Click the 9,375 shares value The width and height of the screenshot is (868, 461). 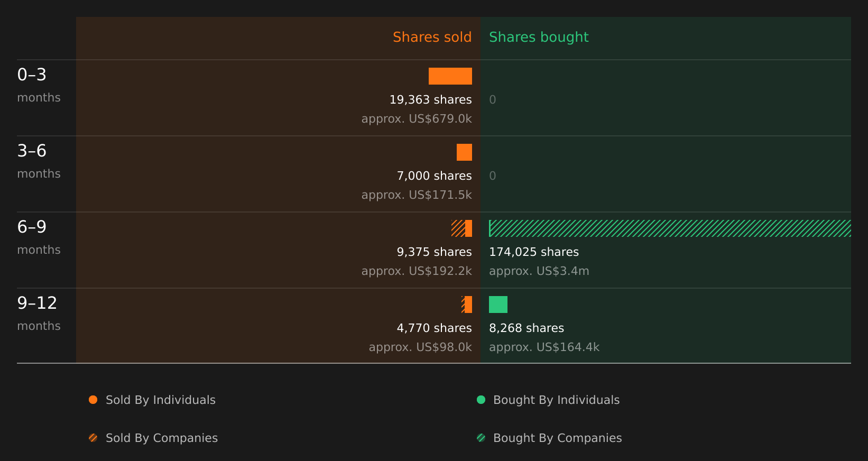point(434,252)
